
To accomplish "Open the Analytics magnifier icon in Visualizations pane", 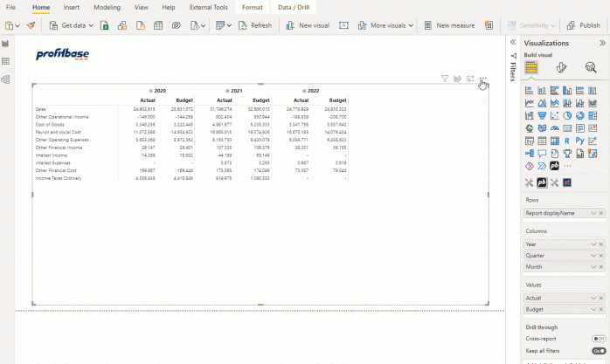I will [x=591, y=68].
